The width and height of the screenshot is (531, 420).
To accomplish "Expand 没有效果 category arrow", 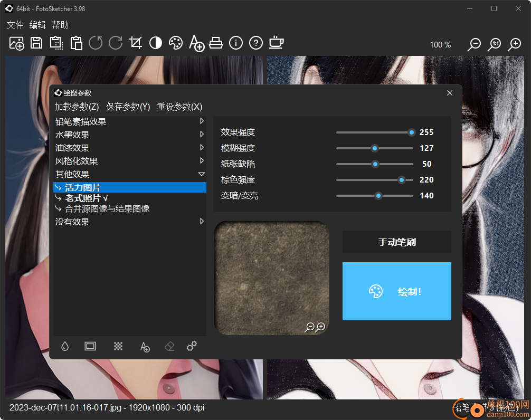I will click(x=202, y=221).
